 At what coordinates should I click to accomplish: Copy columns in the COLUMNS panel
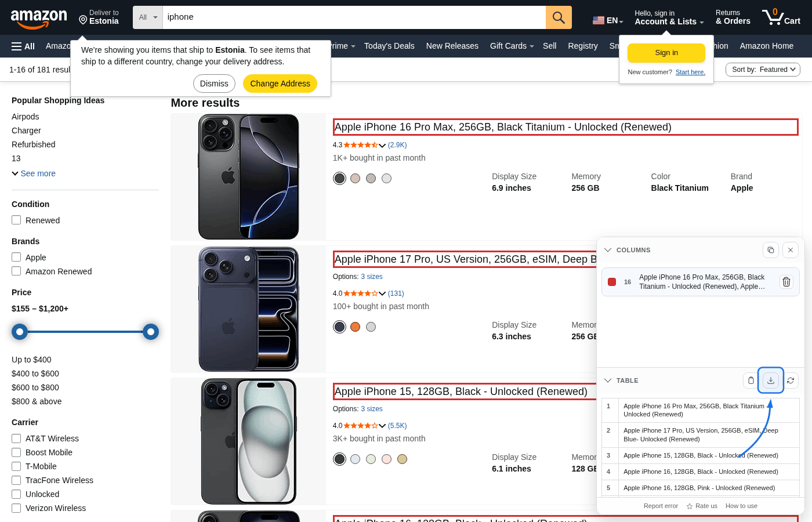[770, 250]
